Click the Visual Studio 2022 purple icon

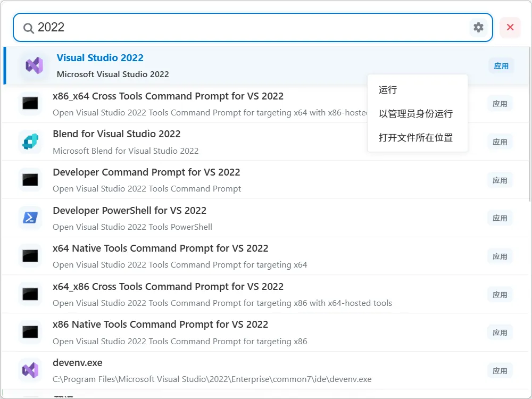34,65
